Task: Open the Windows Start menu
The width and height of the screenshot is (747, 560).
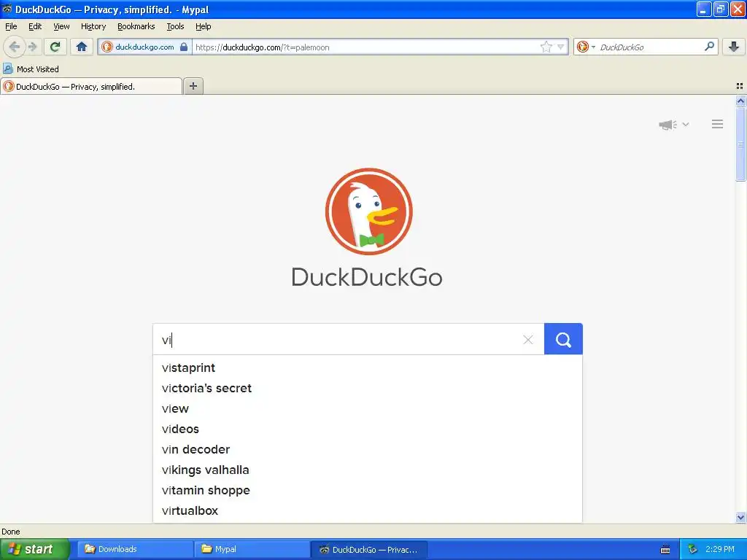Action: pos(35,549)
